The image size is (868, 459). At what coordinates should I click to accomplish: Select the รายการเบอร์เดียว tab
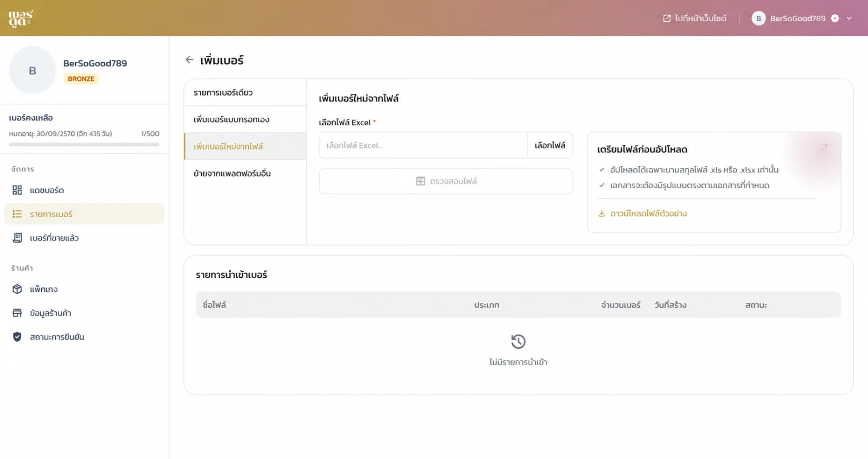pyautogui.click(x=245, y=93)
